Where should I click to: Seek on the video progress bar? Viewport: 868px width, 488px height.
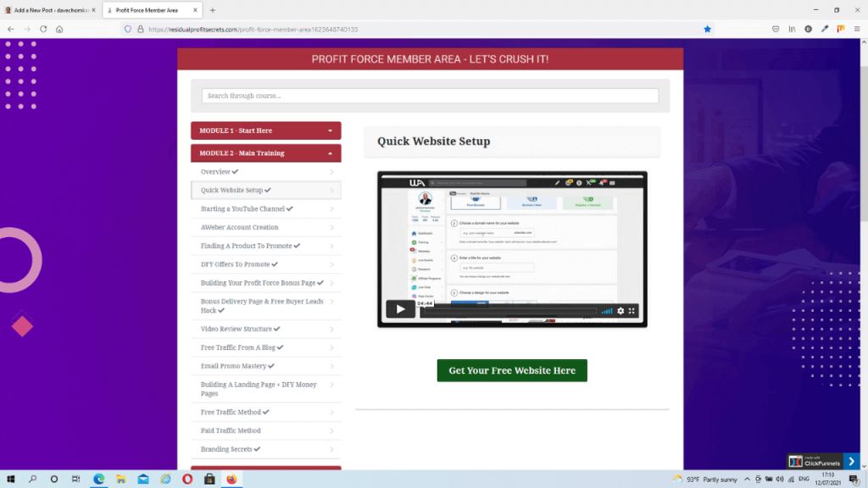(x=509, y=311)
